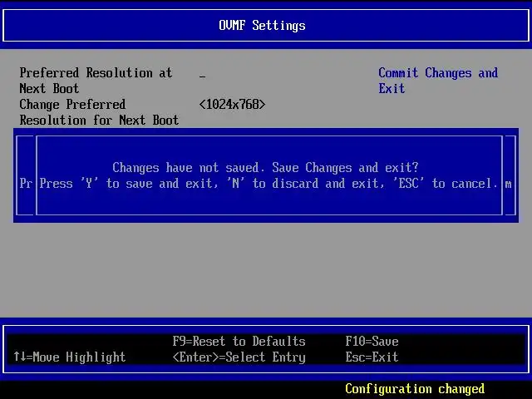Select the <1024x768> resolution option

[x=233, y=104]
